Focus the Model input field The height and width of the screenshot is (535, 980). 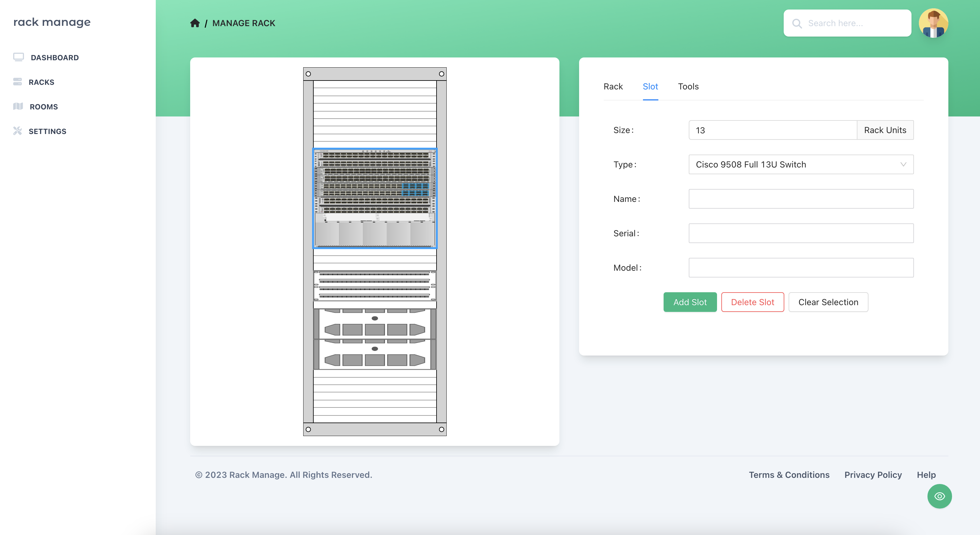coord(801,268)
